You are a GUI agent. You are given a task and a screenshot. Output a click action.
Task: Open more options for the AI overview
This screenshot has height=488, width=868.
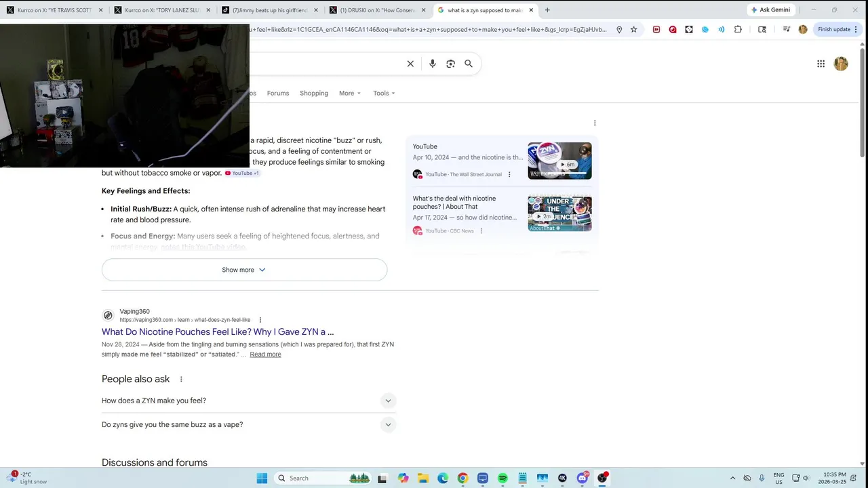(x=595, y=123)
